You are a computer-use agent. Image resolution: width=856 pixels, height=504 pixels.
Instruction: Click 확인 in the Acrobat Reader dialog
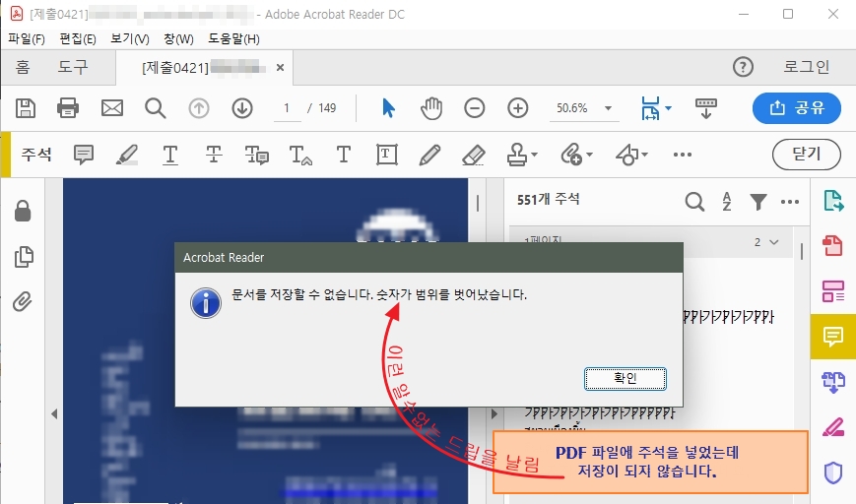(626, 379)
